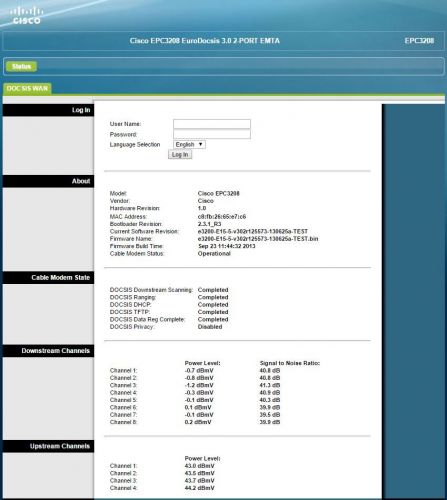Click the EPC3208 label at top right
Image resolution: width=447 pixels, height=500 pixels.
pyautogui.click(x=419, y=41)
